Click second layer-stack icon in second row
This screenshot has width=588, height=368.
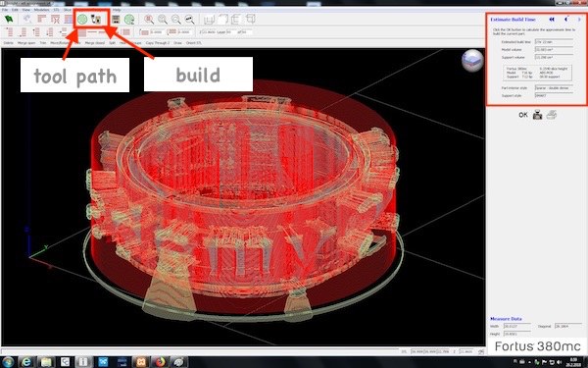(x=23, y=32)
